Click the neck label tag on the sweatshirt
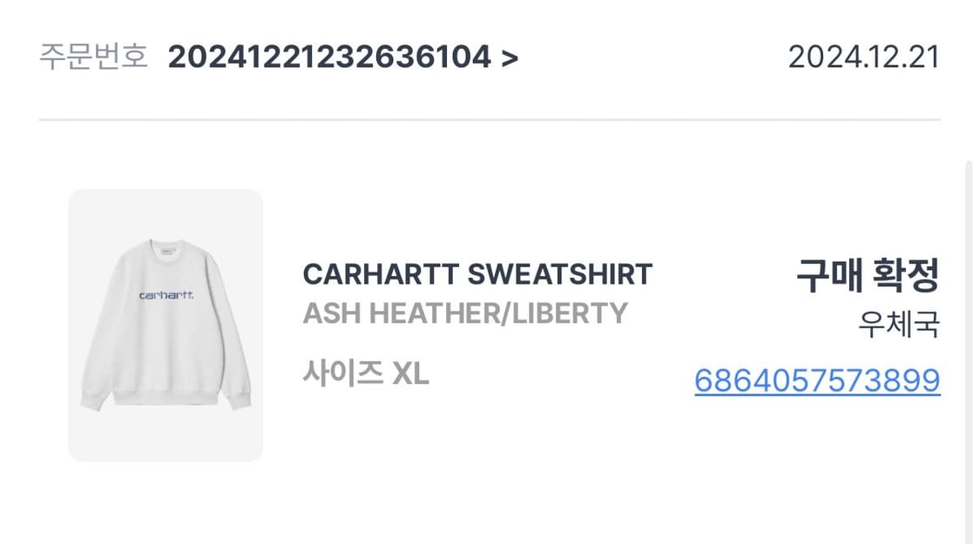980x544 pixels. (x=166, y=250)
